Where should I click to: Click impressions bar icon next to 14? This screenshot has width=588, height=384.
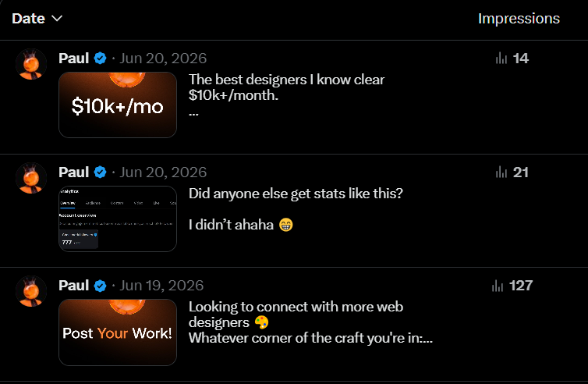click(501, 59)
